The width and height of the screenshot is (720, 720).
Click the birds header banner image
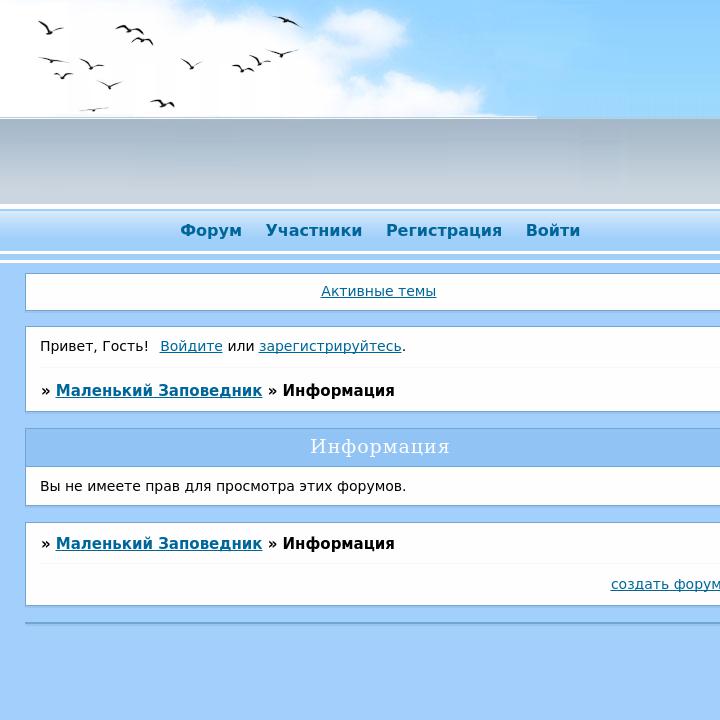(x=360, y=59)
